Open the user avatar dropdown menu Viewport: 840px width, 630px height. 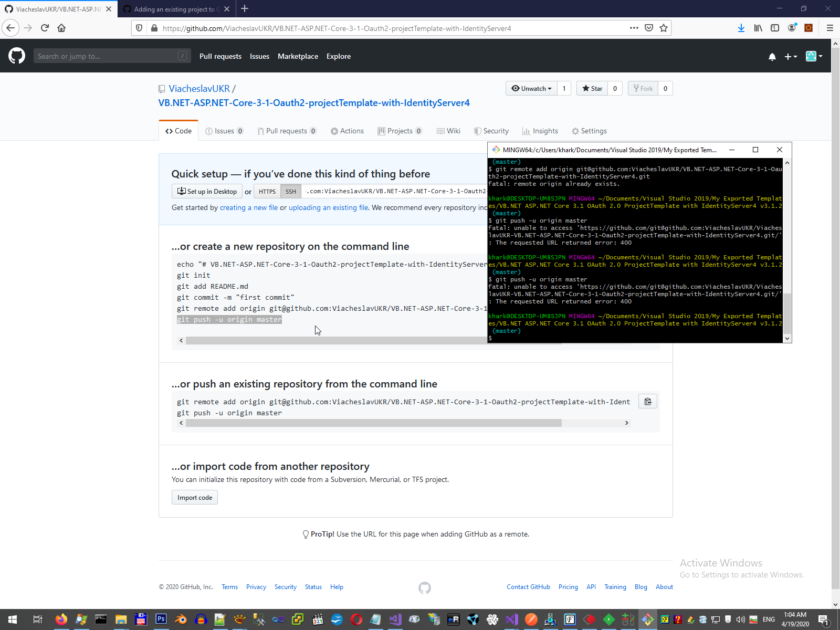814,56
